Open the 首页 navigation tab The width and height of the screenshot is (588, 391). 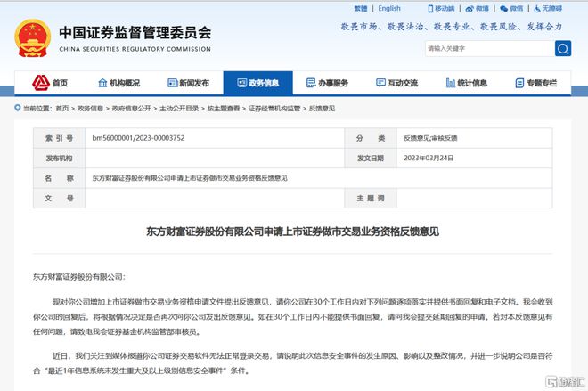[51, 83]
